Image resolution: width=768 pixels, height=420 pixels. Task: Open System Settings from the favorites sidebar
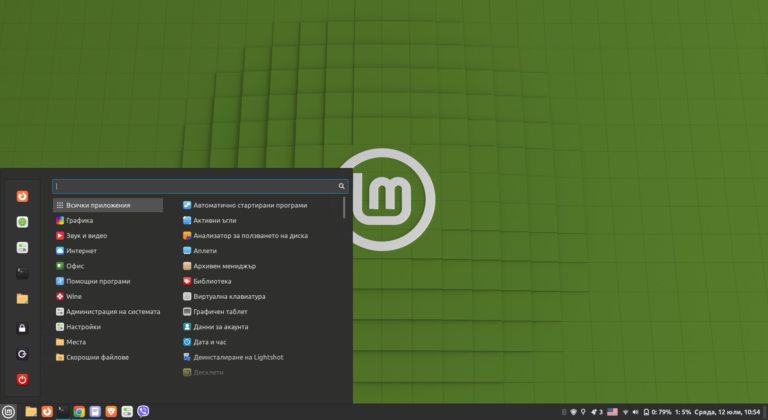pyautogui.click(x=22, y=247)
